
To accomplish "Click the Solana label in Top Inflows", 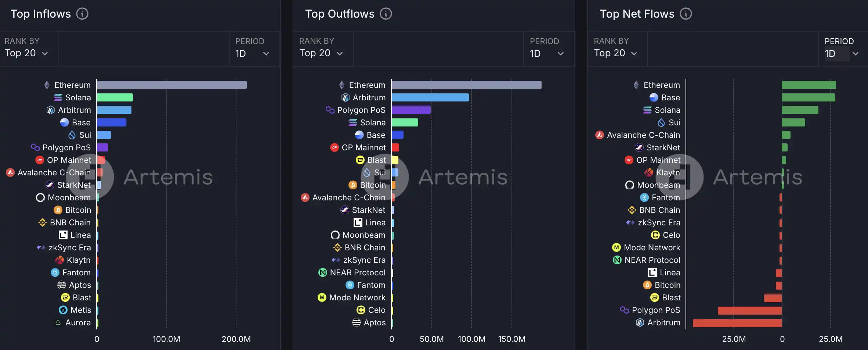I will click(x=78, y=97).
